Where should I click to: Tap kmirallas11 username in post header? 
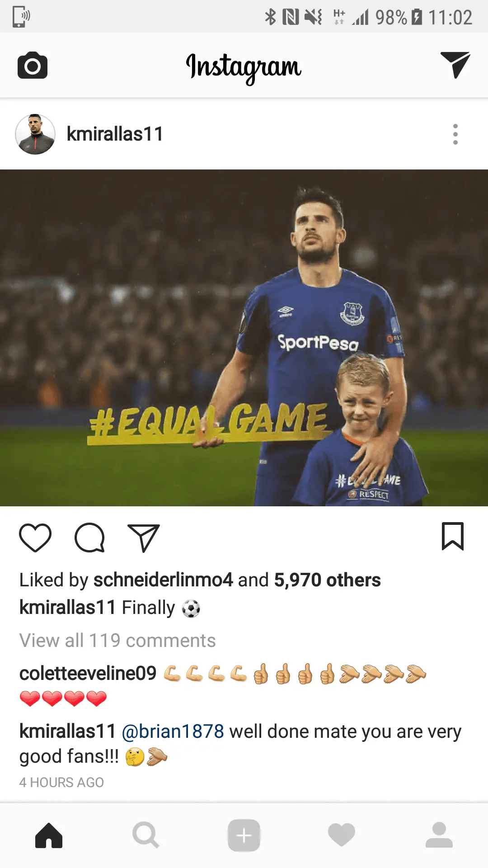(115, 134)
